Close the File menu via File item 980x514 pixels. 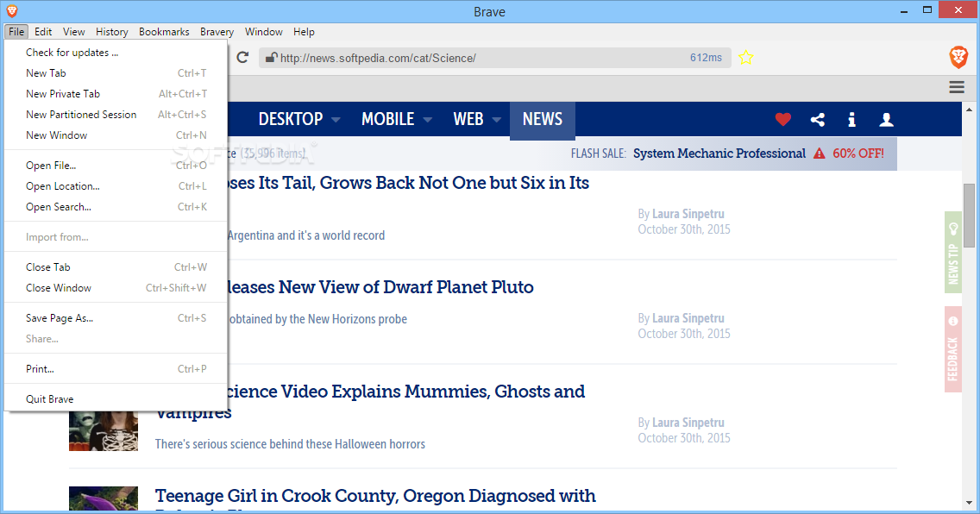tap(16, 32)
